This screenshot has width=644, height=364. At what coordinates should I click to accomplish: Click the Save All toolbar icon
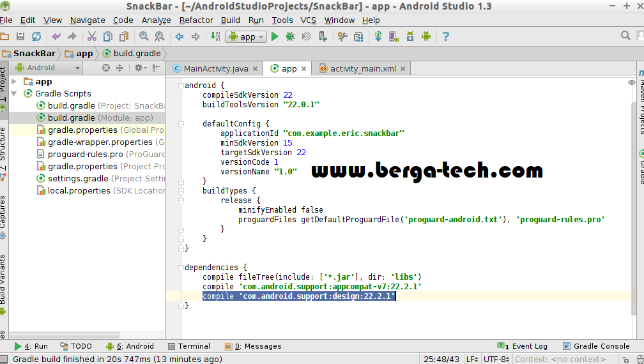(x=20, y=36)
